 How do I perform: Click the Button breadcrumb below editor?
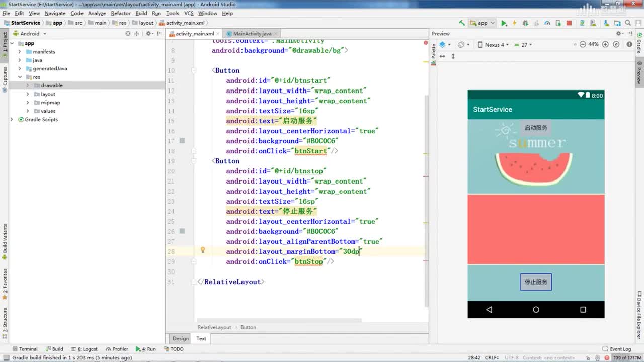tap(248, 327)
